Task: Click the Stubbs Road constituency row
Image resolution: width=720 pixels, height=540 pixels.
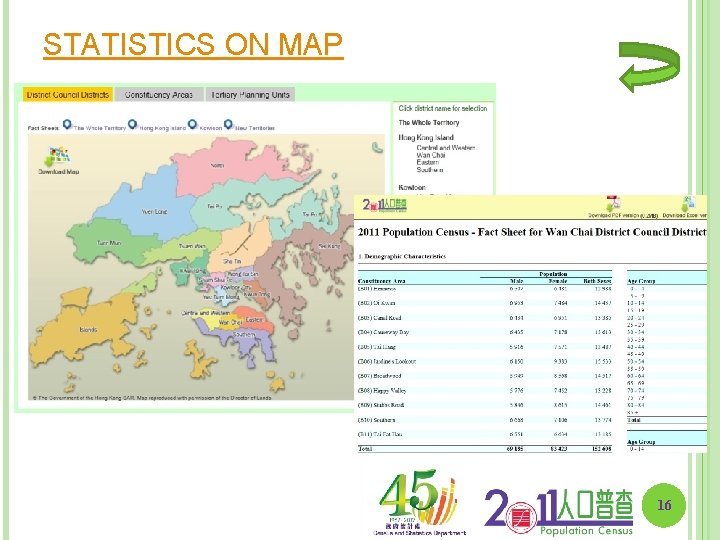Action: tap(484, 405)
